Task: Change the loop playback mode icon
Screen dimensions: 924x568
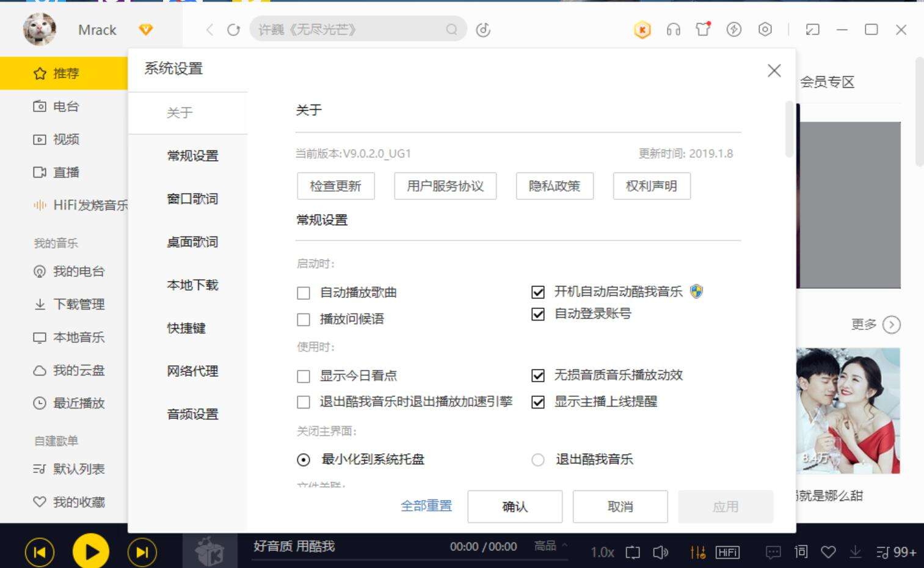Action: (633, 553)
